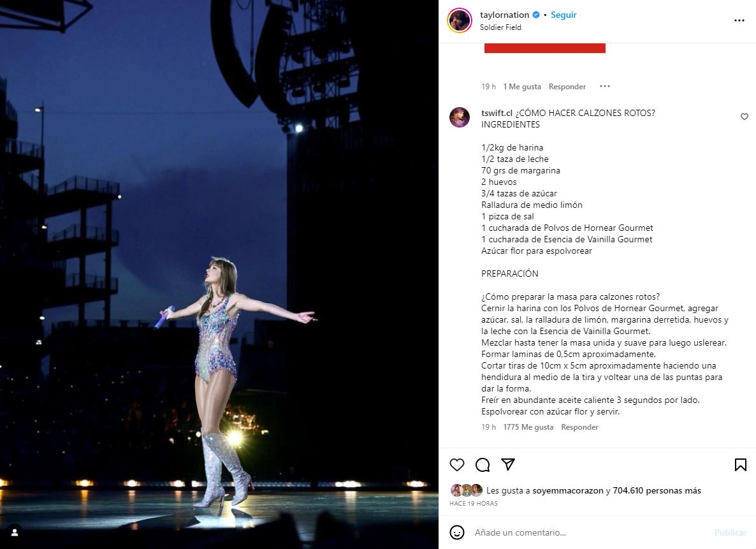Open taylornation username link
Screen dimensions: 756x549
click(504, 15)
